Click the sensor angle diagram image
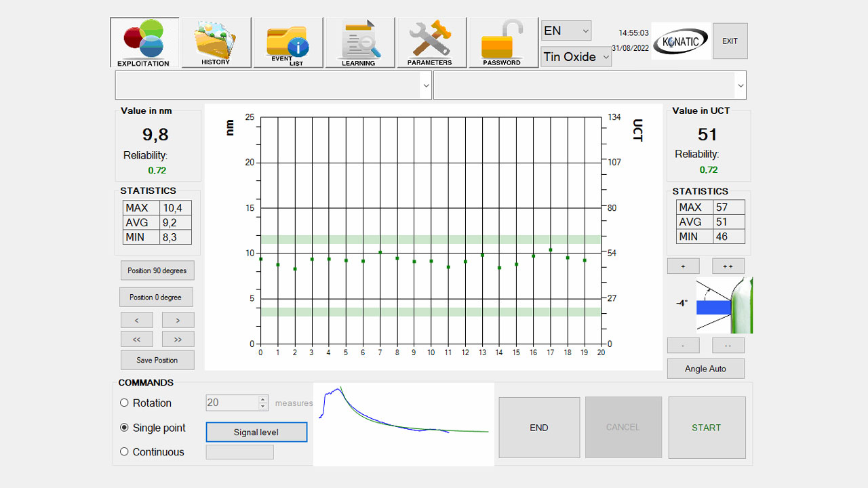Image resolution: width=868 pixels, height=488 pixels. [x=724, y=305]
